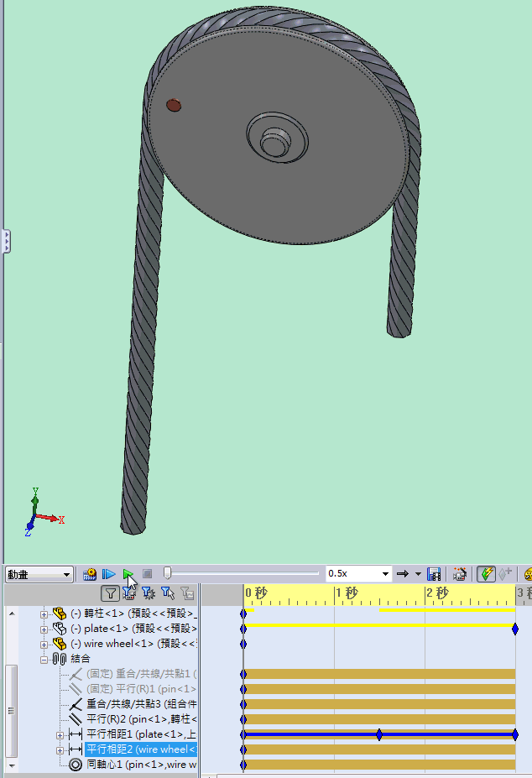
Task: Select the 平行相距1 mate row
Action: click(142, 734)
